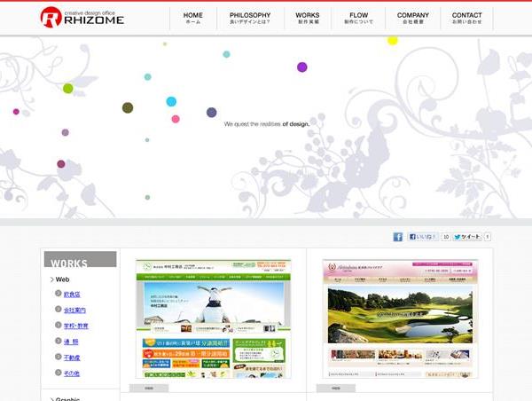Screen dimensions: 532x401
Task: Click the Facebook Like button
Action: tap(423, 237)
